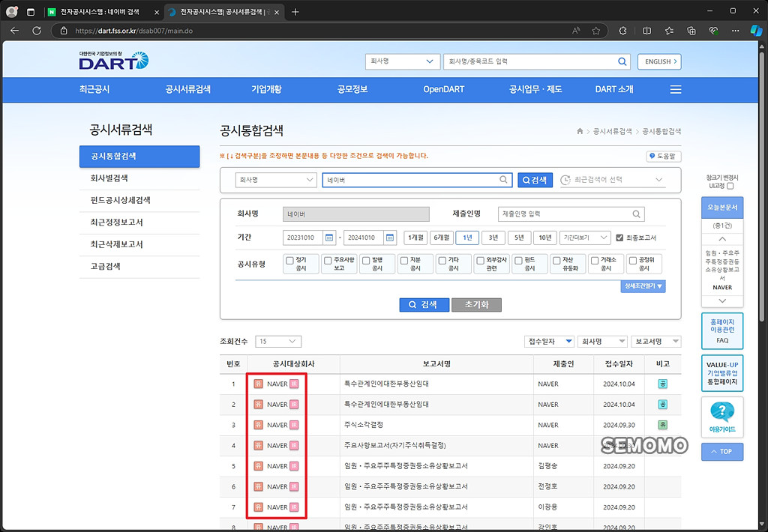
Task: Open the Copilot icon in browser toolbar
Action: 756,31
